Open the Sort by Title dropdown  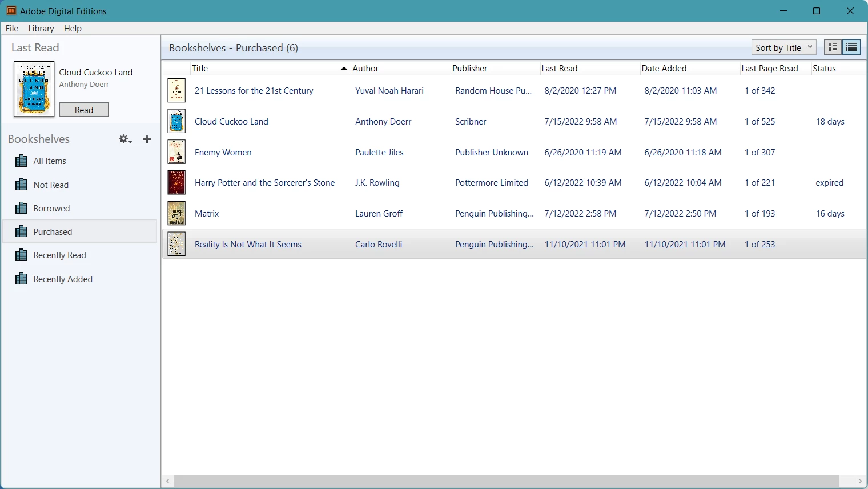click(783, 47)
